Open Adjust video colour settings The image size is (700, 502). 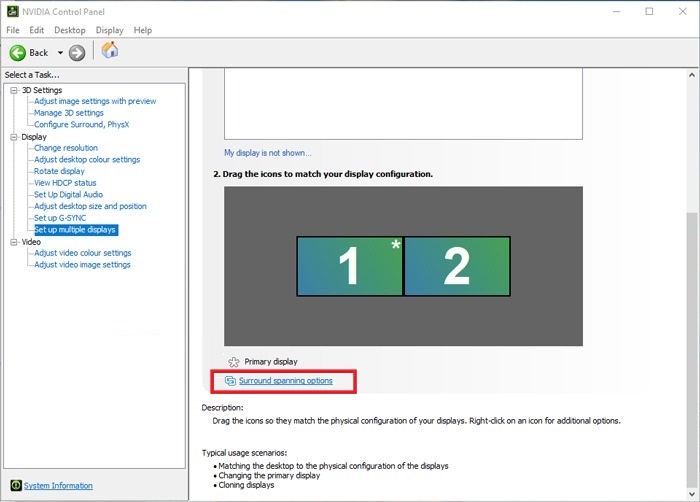click(83, 253)
